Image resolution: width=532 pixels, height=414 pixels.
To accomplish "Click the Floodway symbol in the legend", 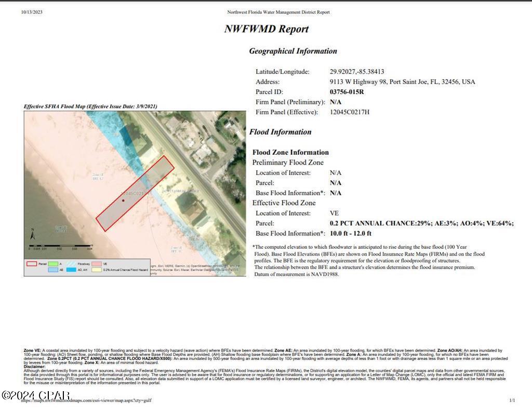I will click(73, 262).
